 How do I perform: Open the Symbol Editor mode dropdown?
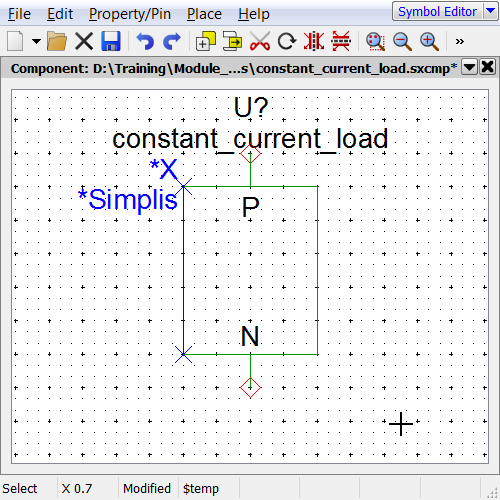click(x=490, y=11)
